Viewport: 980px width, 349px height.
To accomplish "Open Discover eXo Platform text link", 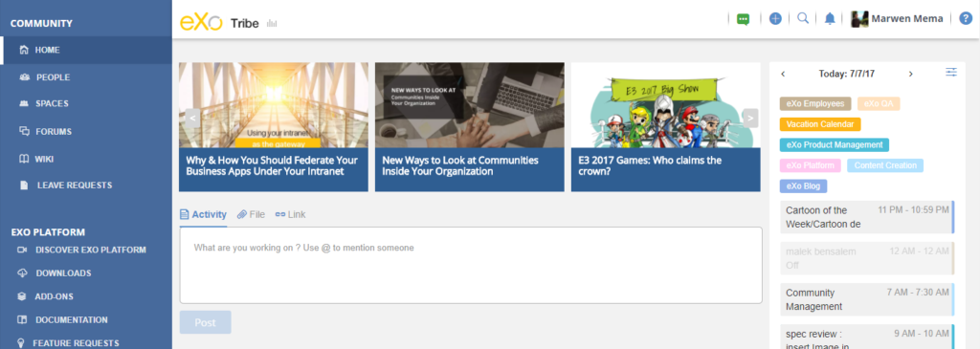I will 91,250.
